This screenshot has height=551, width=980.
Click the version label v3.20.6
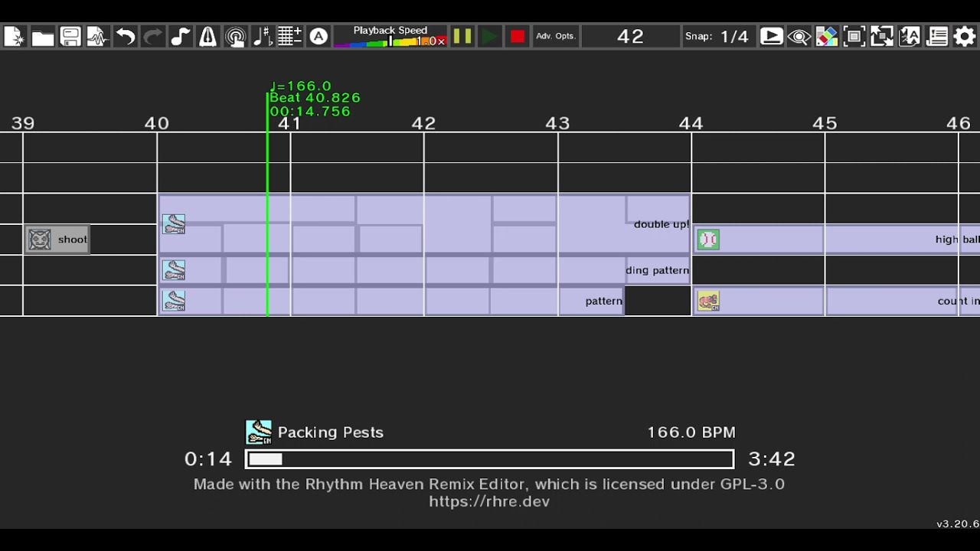(x=958, y=524)
